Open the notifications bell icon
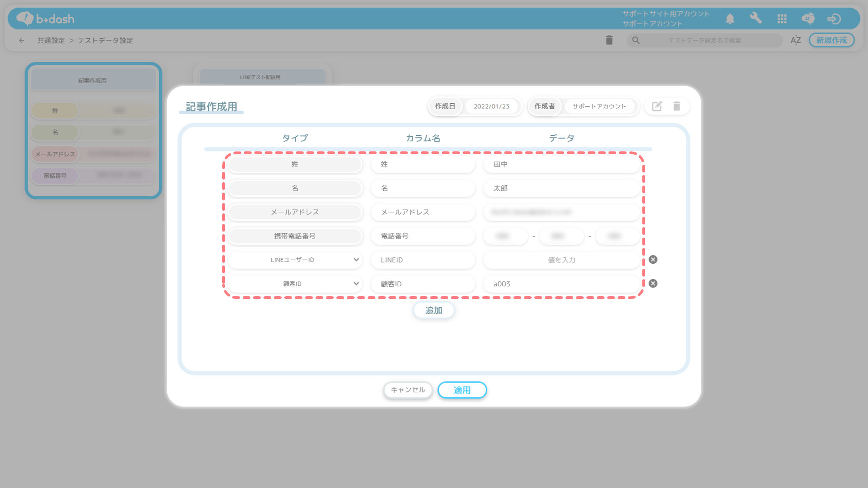Viewport: 868px width, 488px height. coord(730,19)
